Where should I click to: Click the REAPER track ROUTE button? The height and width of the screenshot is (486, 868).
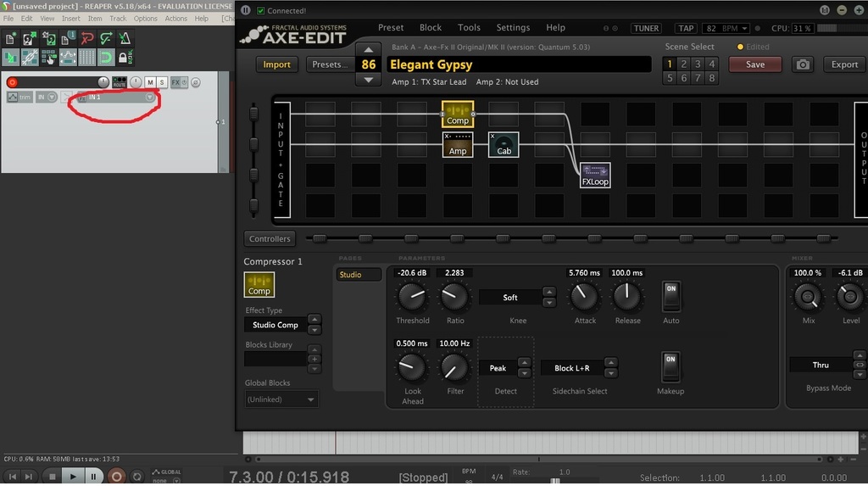coord(119,82)
